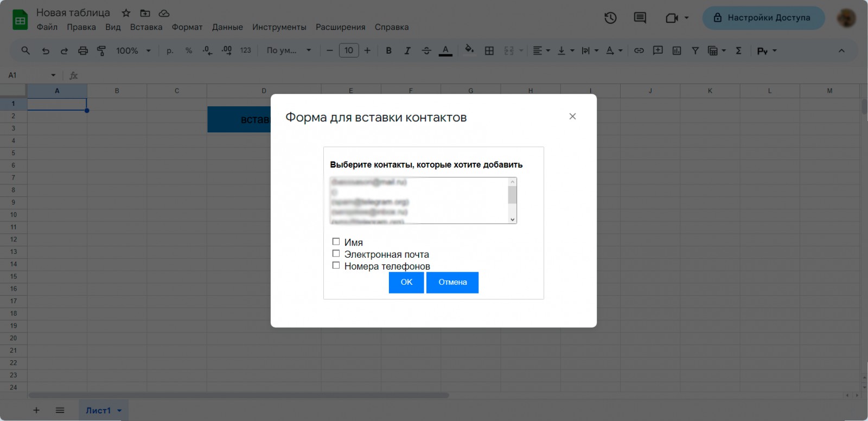Open the Вставка menu
868x421 pixels.
pos(146,27)
